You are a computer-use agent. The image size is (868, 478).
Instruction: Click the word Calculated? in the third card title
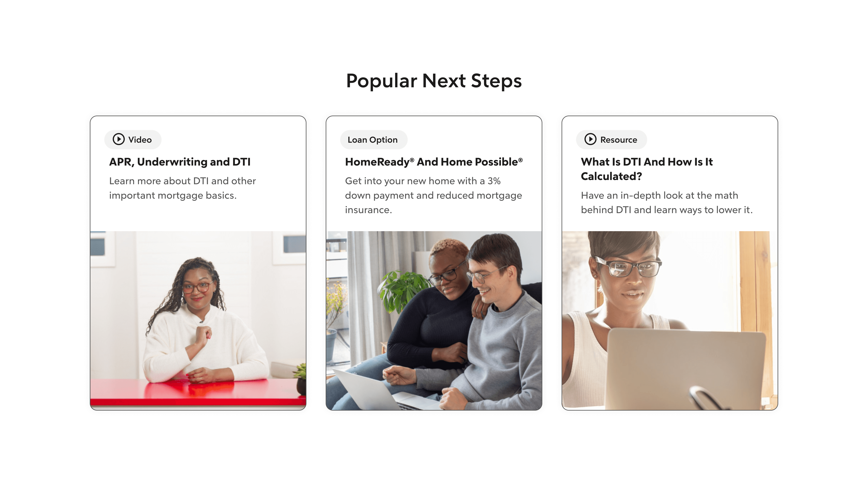click(x=611, y=176)
